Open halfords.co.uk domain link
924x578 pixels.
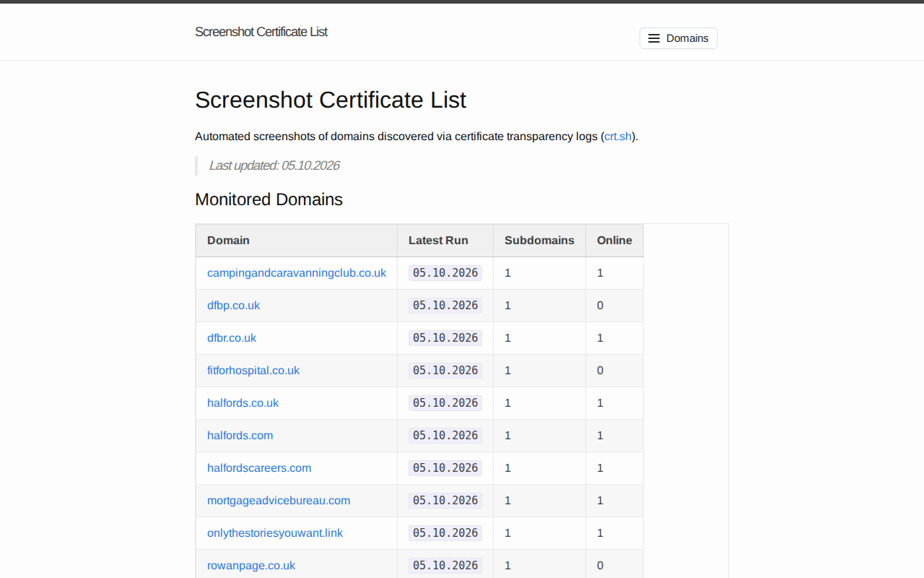coord(243,403)
